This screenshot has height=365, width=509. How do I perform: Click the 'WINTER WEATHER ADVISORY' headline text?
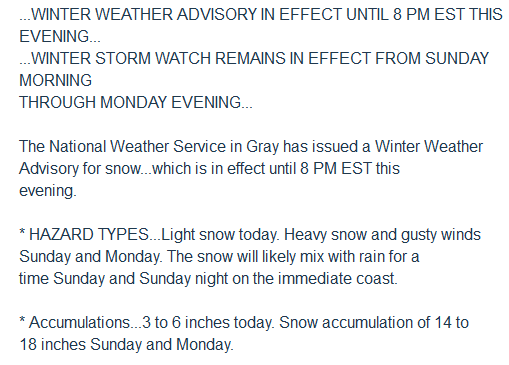point(144,15)
